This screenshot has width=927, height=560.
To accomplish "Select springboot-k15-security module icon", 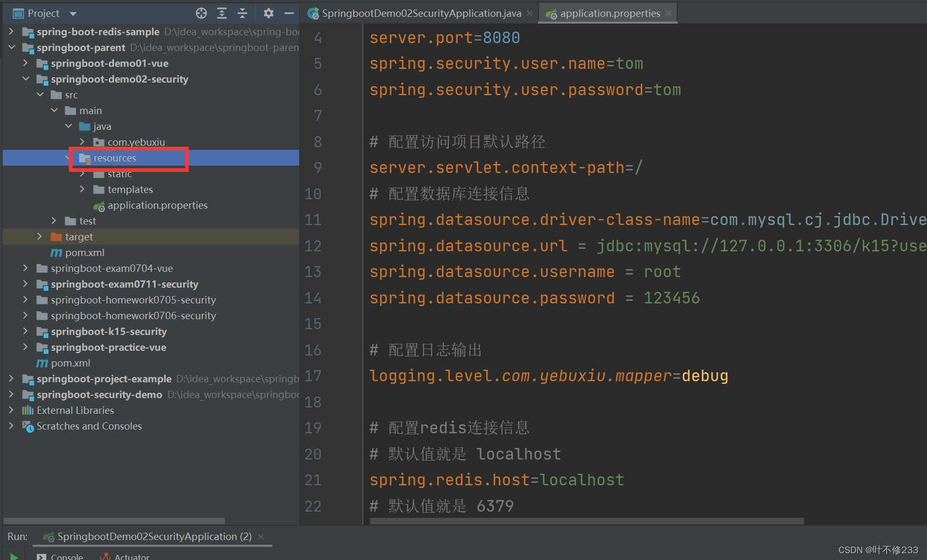I will [x=42, y=332].
